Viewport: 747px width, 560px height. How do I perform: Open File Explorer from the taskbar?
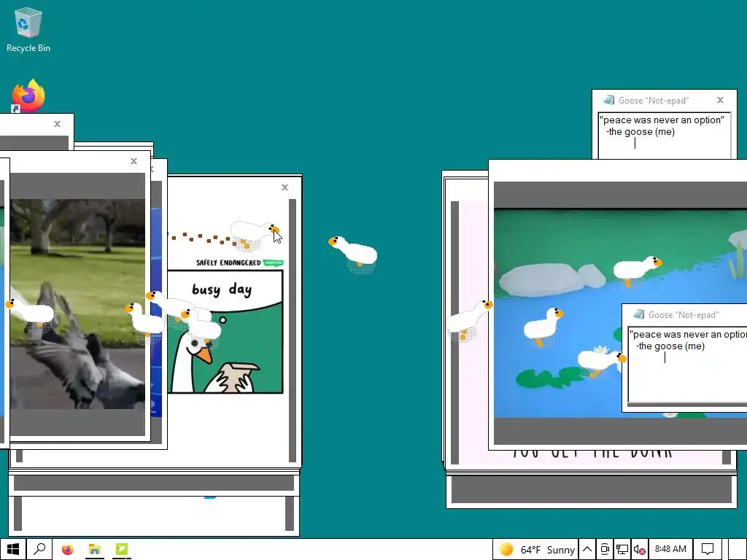point(94,550)
